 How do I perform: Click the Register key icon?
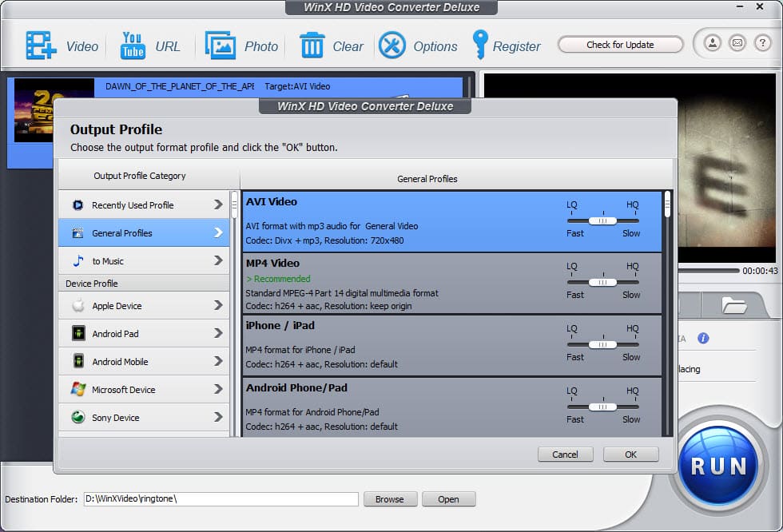pos(480,45)
